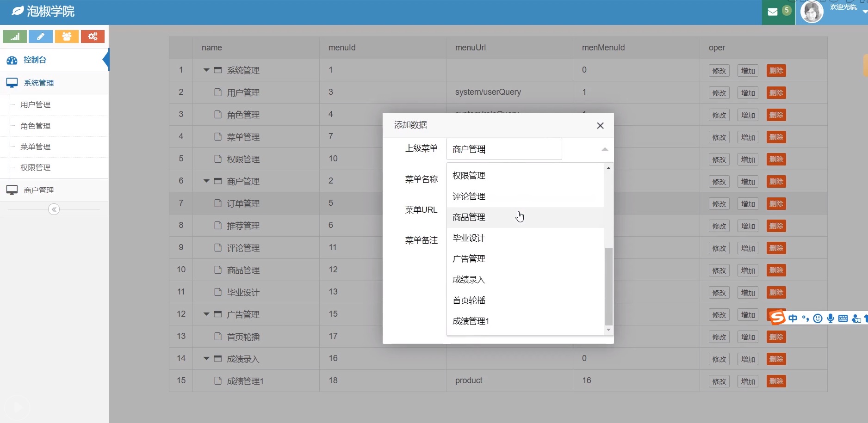Click the dropdown list scrollbar down arrow

pyautogui.click(x=608, y=330)
